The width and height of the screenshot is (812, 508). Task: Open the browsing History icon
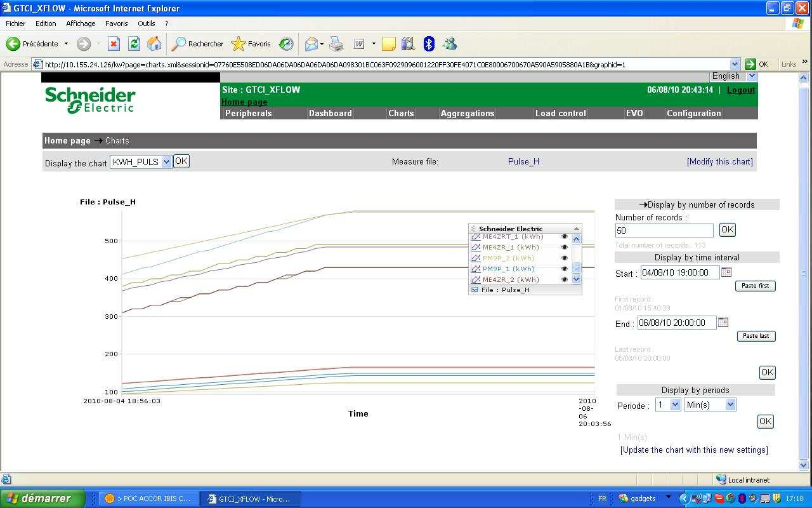click(286, 44)
